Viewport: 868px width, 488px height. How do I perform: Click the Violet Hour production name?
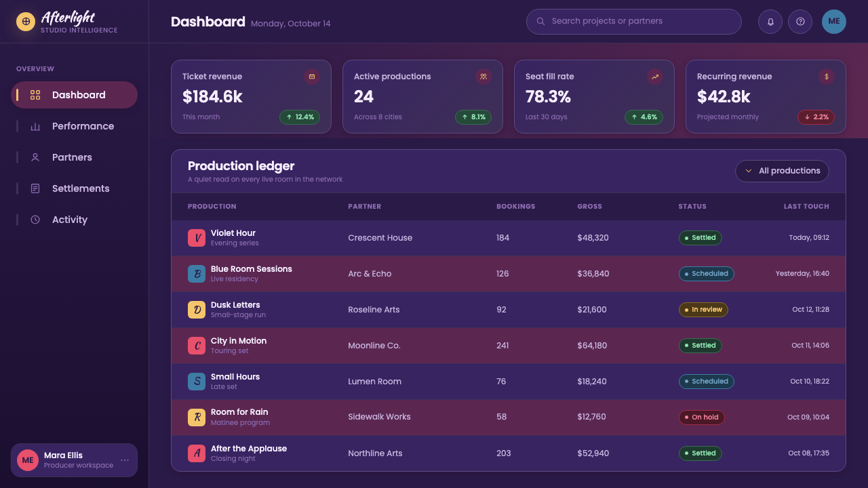[x=233, y=233]
